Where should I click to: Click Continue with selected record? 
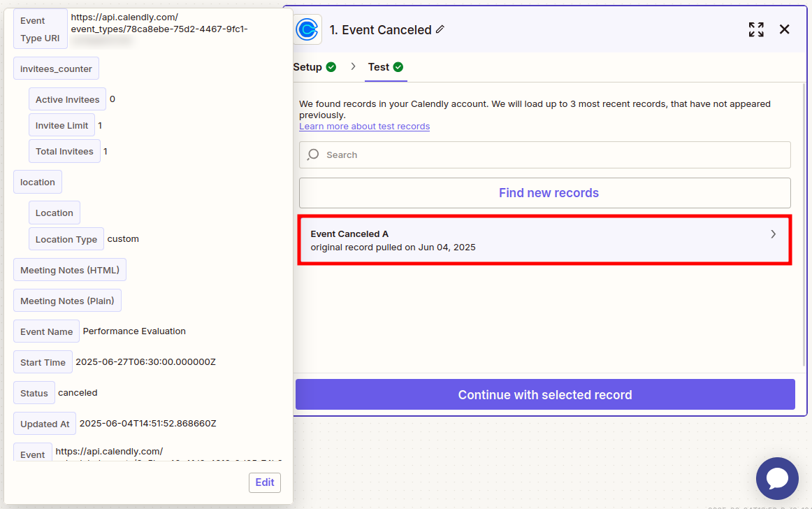click(x=544, y=395)
